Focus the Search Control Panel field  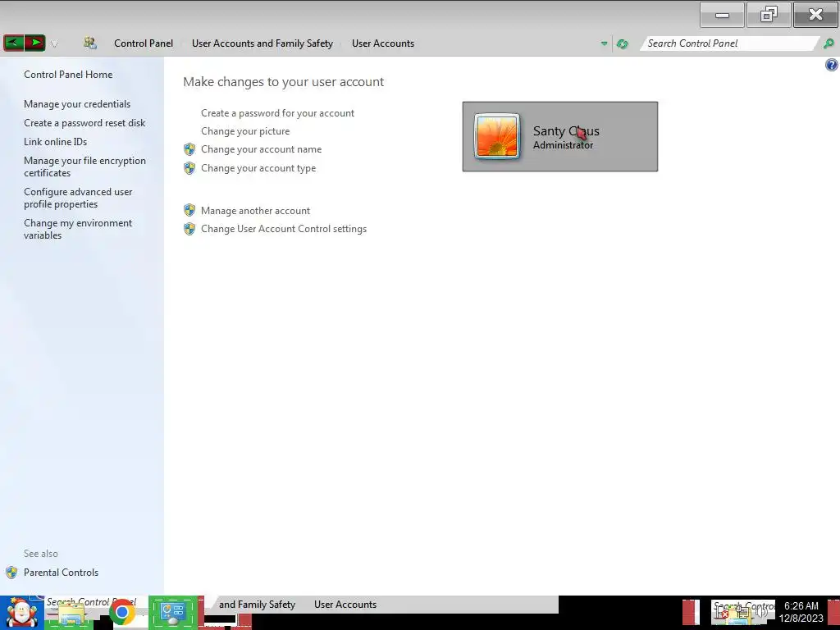729,43
